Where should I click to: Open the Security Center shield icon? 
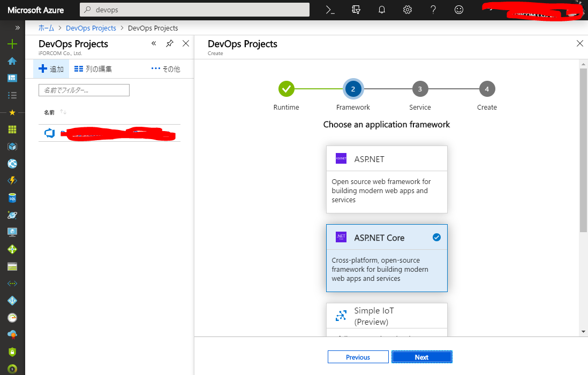12,352
